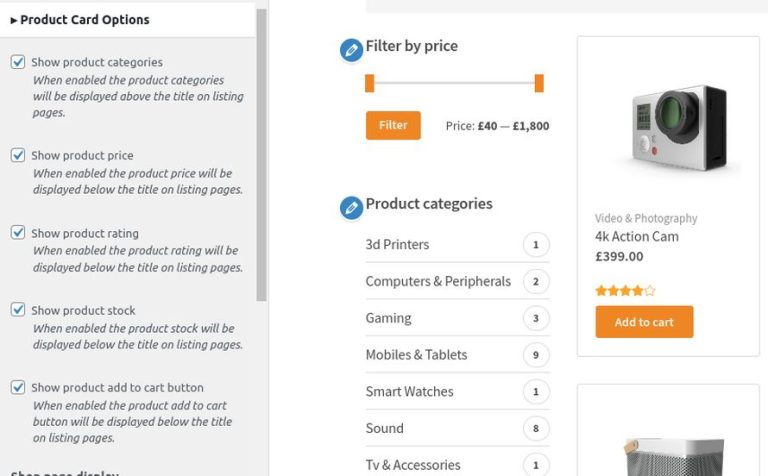768x476 pixels.
Task: Click the maximum price slider handle
Action: tap(539, 83)
